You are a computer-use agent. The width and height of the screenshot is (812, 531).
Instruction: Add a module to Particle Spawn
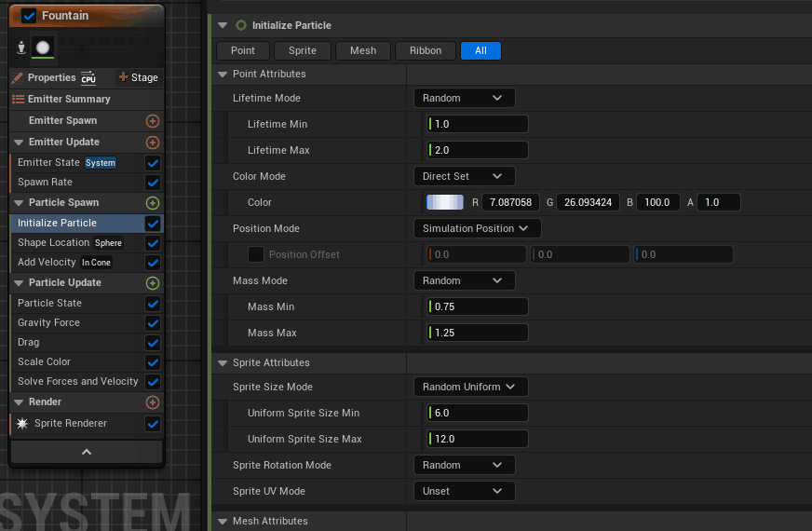[153, 203]
